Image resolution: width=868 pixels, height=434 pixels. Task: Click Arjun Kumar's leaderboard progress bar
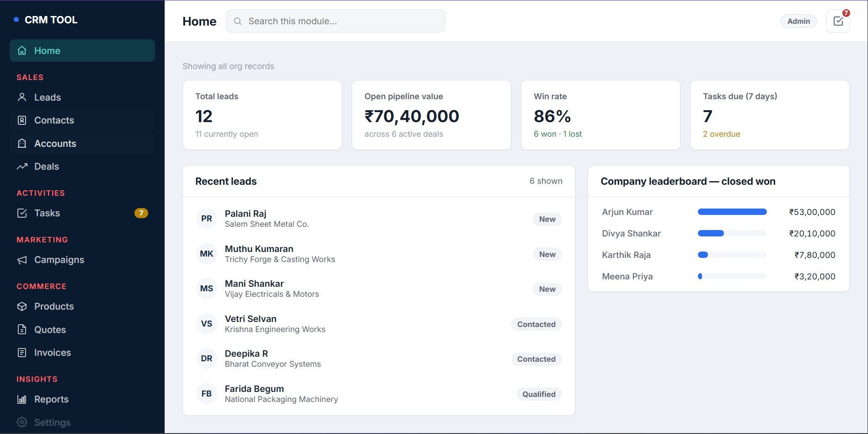(732, 212)
